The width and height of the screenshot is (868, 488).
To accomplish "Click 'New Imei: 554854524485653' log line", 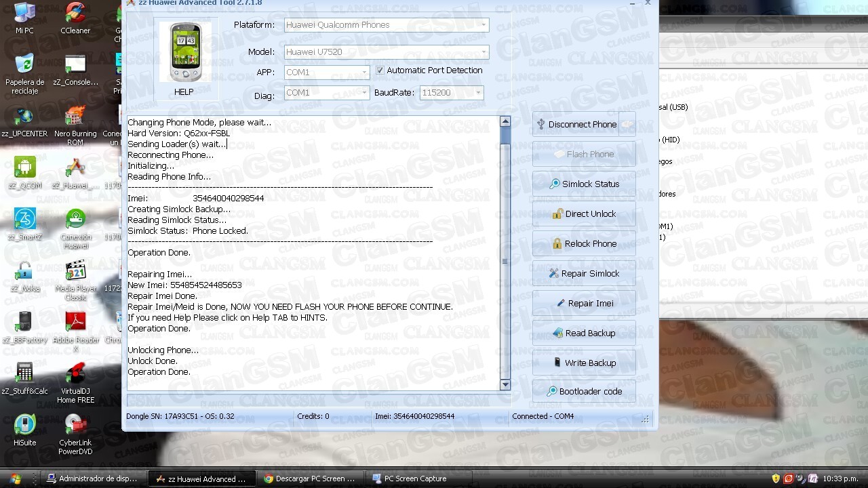I will pos(184,285).
